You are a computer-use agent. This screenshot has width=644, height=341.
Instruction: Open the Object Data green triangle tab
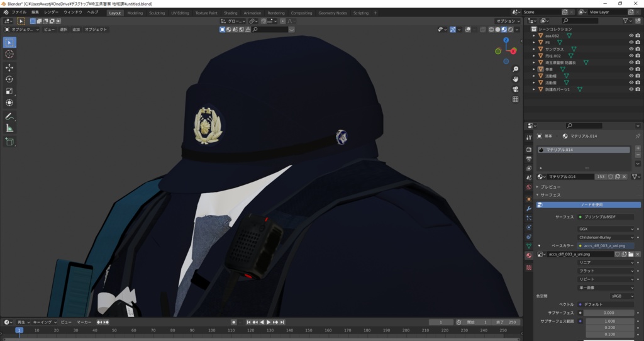tap(529, 246)
